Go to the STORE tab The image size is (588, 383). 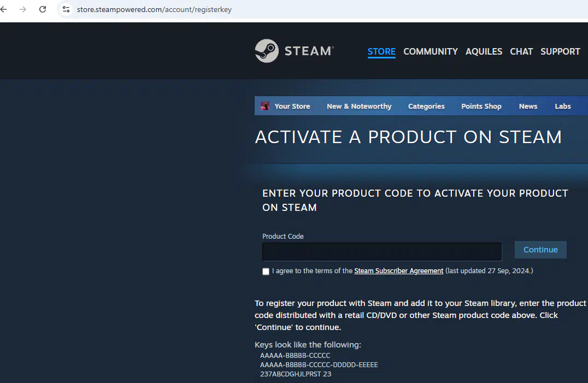[381, 52]
